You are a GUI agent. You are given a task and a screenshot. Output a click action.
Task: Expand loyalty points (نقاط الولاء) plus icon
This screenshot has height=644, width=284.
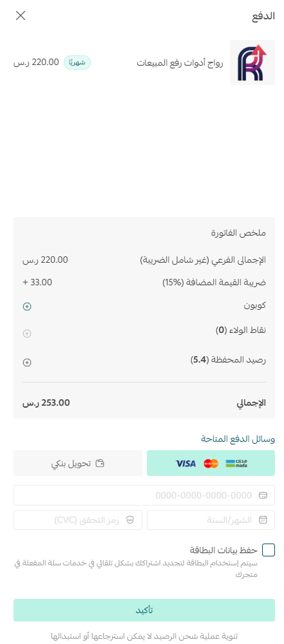(x=27, y=334)
